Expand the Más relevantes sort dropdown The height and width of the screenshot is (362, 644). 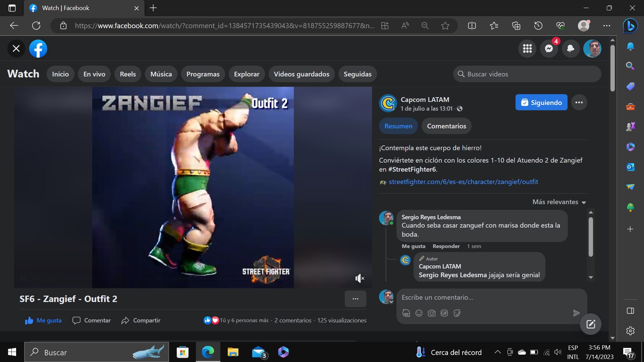(559, 202)
